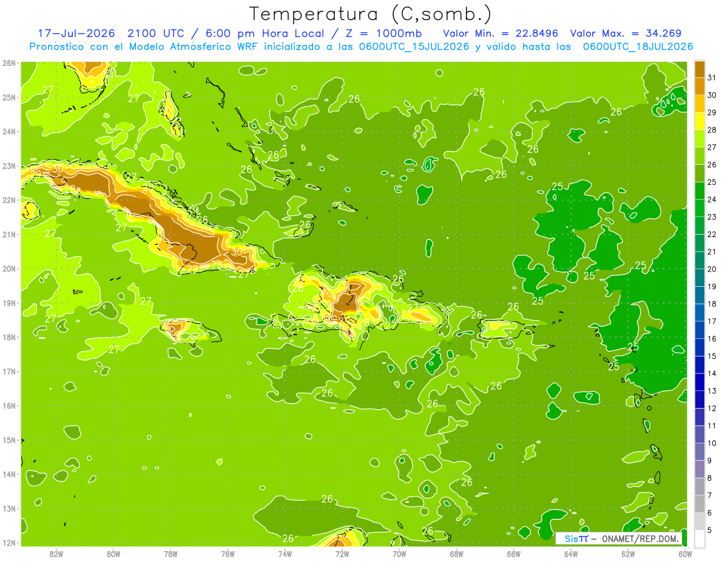Click the orange swatch between 30 and 31
728x562 pixels.
click(x=699, y=87)
